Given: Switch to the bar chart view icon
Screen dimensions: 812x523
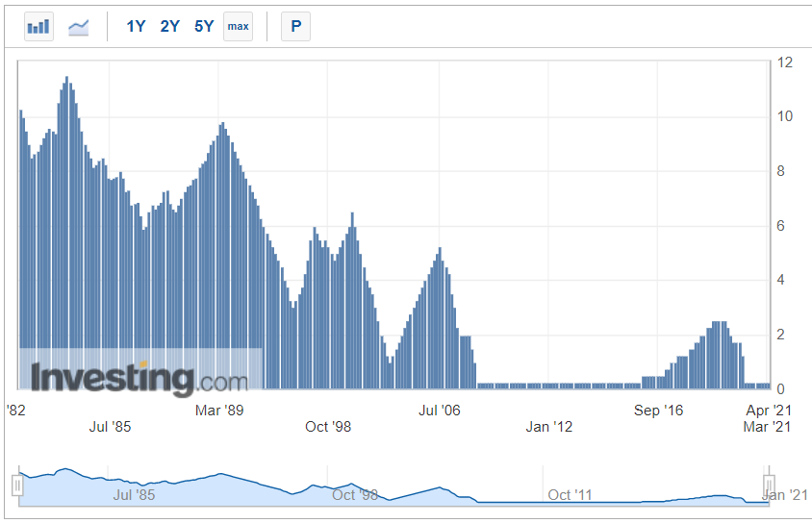Looking at the screenshot, I should tap(38, 26).
